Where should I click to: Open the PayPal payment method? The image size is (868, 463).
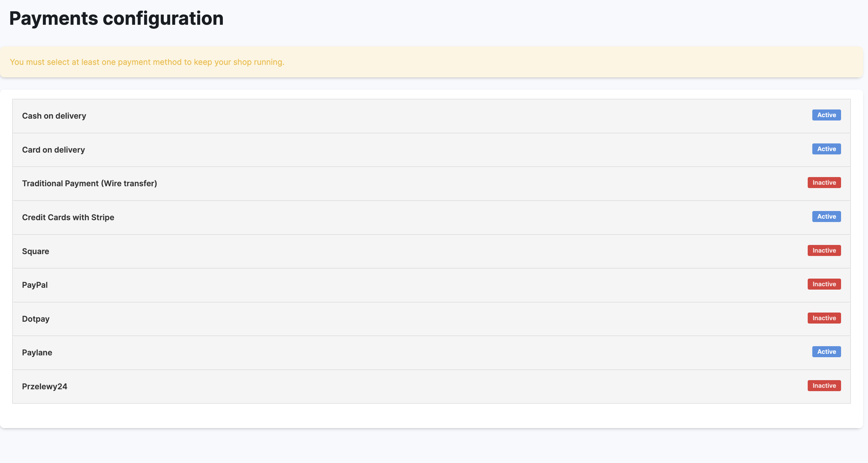pyautogui.click(x=35, y=285)
